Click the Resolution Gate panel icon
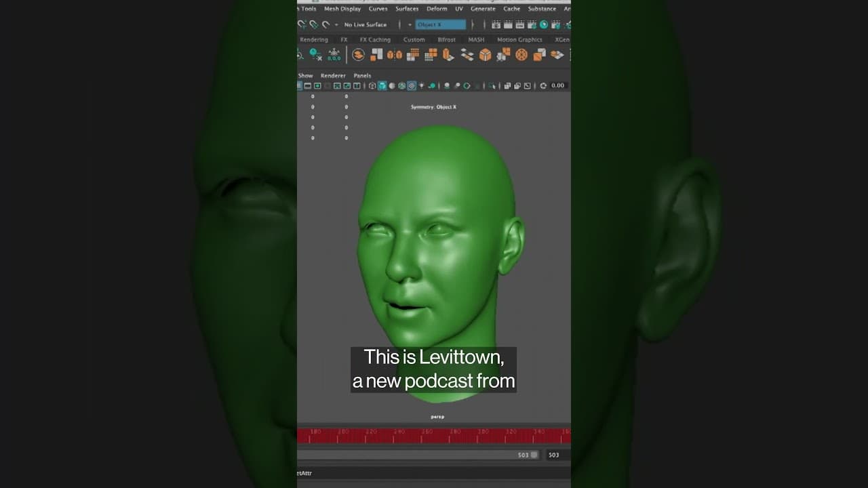Image resolution: width=868 pixels, height=488 pixels. point(317,85)
